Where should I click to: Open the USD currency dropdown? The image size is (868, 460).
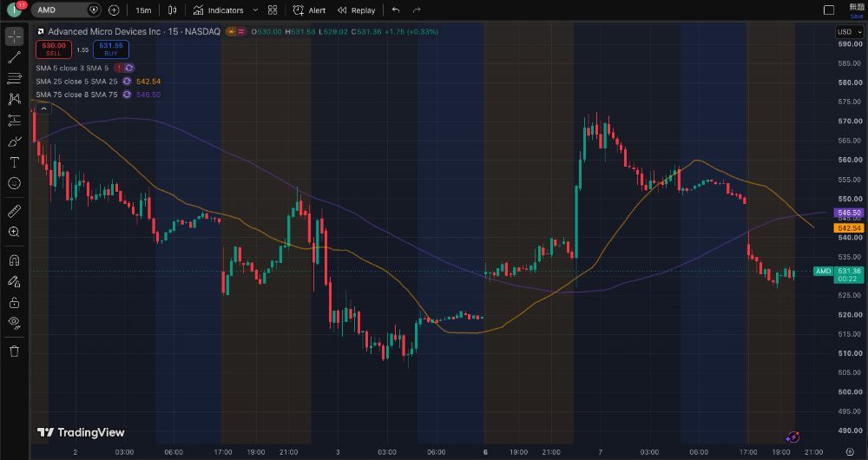pos(849,32)
